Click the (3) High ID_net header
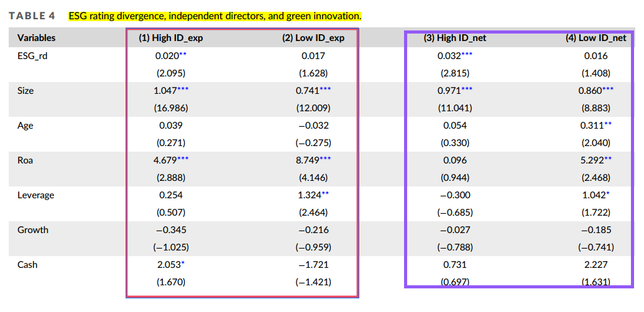Screen dimensions: 644x312 click(x=455, y=38)
